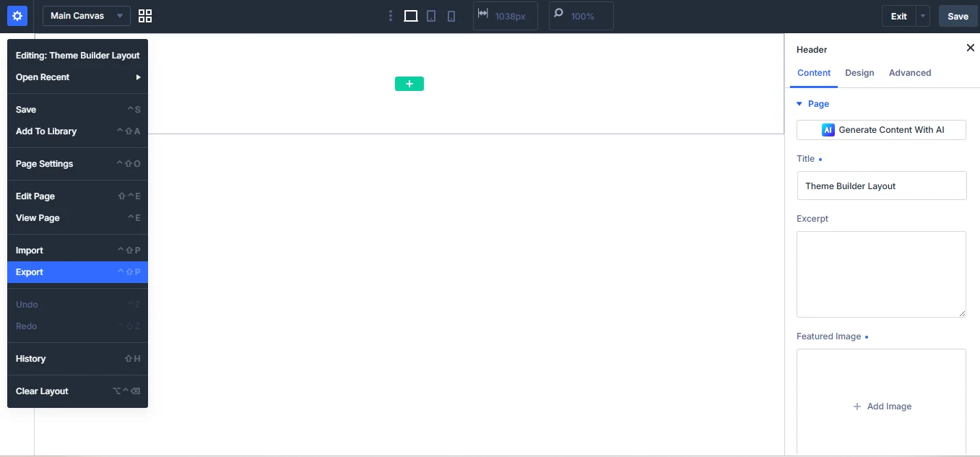Click the Editing: Theme Builder Layout label
The image size is (980, 457).
pos(78,56)
